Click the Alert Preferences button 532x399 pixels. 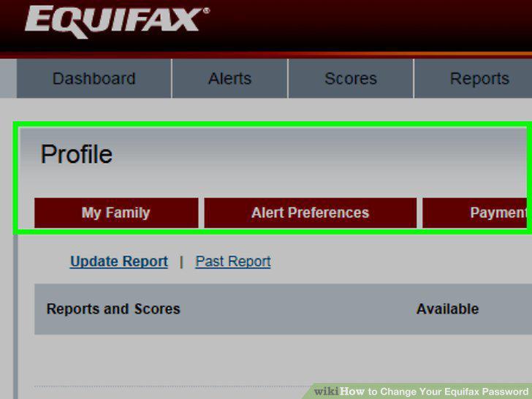[x=310, y=213]
